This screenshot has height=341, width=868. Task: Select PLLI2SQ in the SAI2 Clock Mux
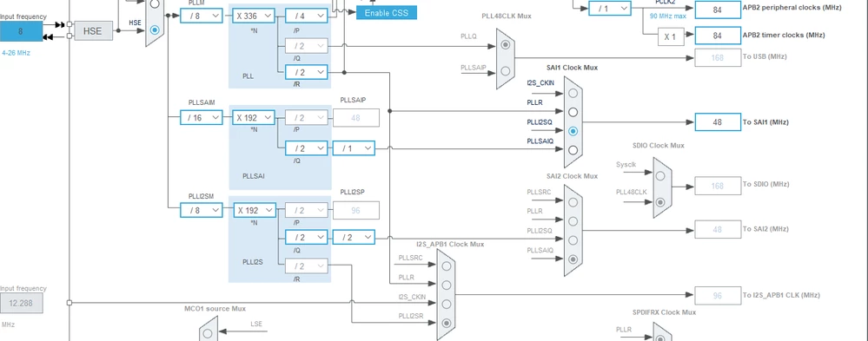573,239
